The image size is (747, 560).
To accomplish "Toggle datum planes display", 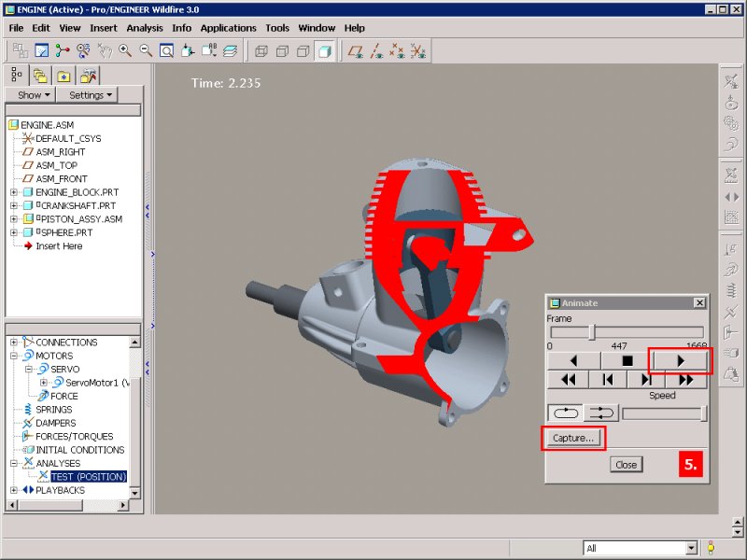I will coord(356,50).
